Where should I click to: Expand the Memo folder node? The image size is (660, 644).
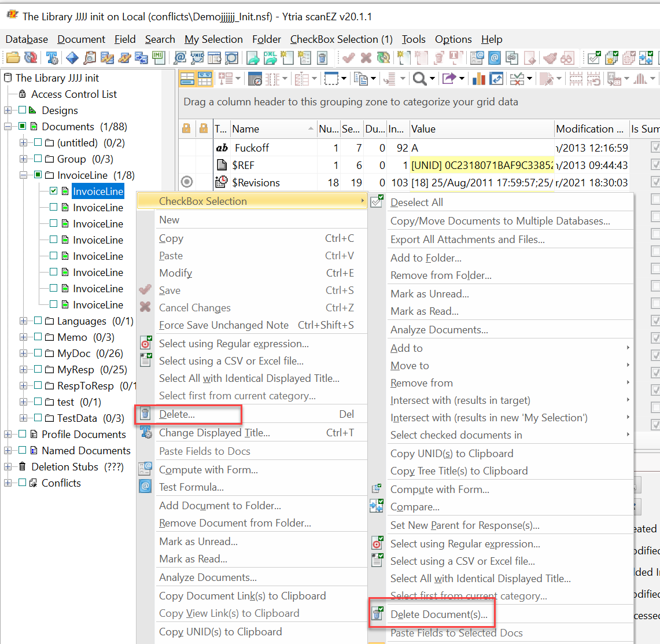(x=23, y=337)
